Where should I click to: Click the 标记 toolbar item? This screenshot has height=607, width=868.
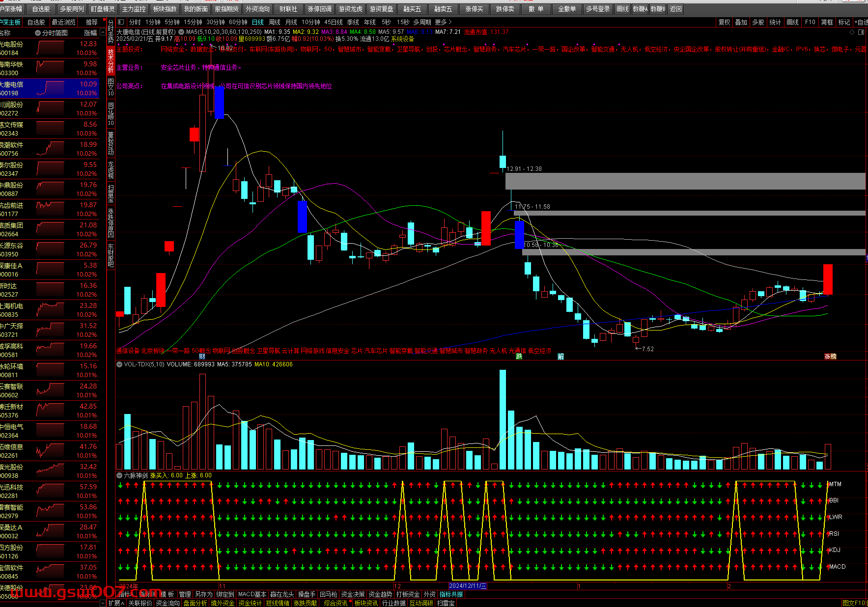pos(844,22)
